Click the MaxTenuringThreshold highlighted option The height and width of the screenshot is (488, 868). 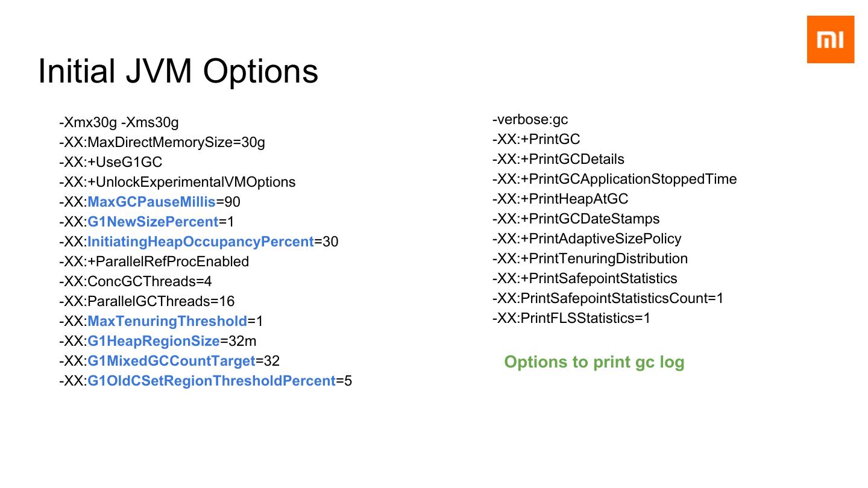pyautogui.click(x=167, y=321)
